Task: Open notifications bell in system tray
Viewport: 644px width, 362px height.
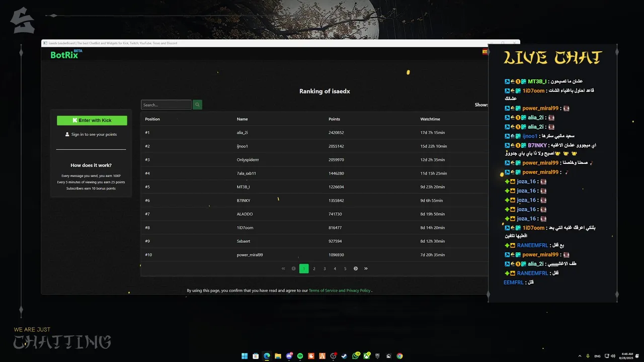Action: tap(637, 356)
